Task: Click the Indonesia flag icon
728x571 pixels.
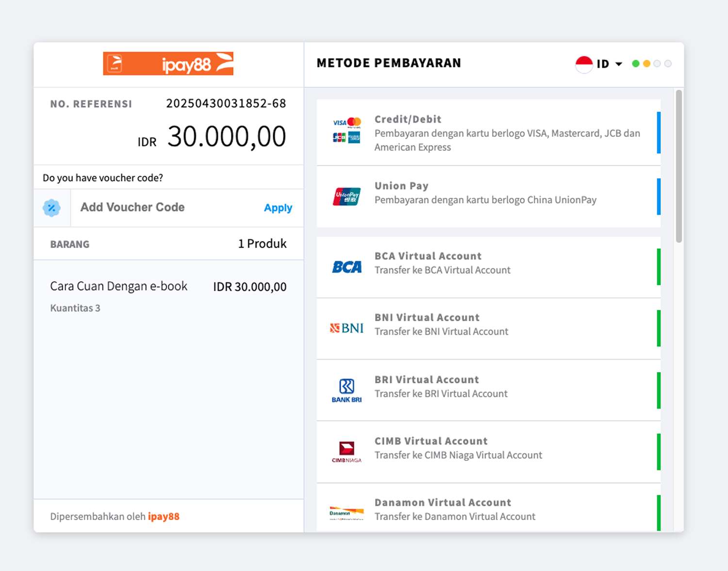Action: point(584,64)
